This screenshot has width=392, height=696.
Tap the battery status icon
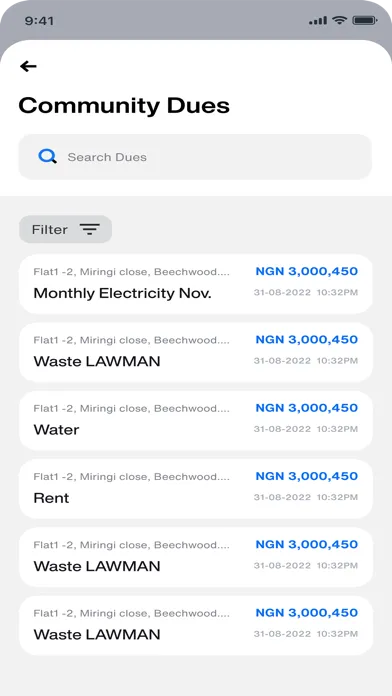(364, 20)
